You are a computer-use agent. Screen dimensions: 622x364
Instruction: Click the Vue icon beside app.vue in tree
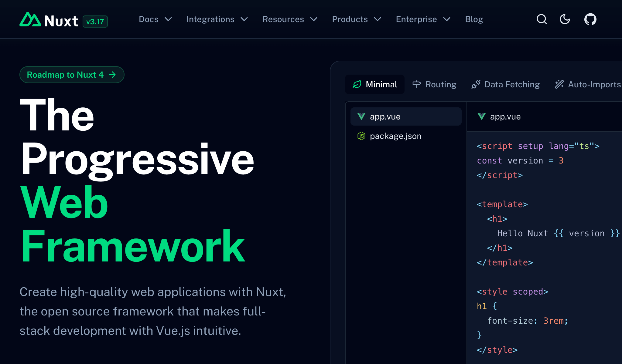[361, 116]
